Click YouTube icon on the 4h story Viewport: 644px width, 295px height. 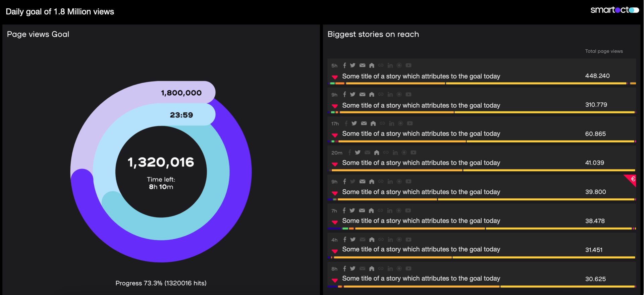(x=408, y=240)
